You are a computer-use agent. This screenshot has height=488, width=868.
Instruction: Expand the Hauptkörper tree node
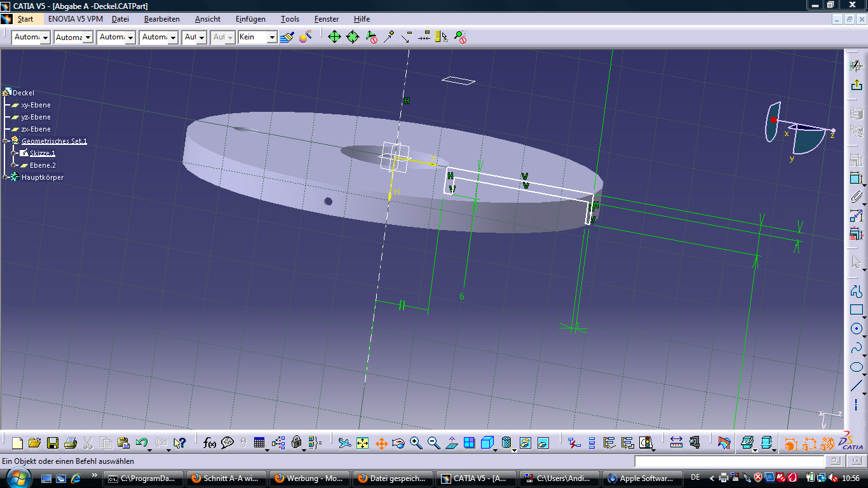tap(5, 177)
